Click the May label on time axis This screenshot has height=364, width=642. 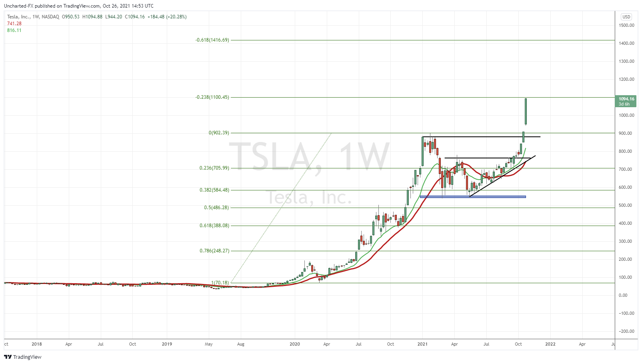coord(208,344)
